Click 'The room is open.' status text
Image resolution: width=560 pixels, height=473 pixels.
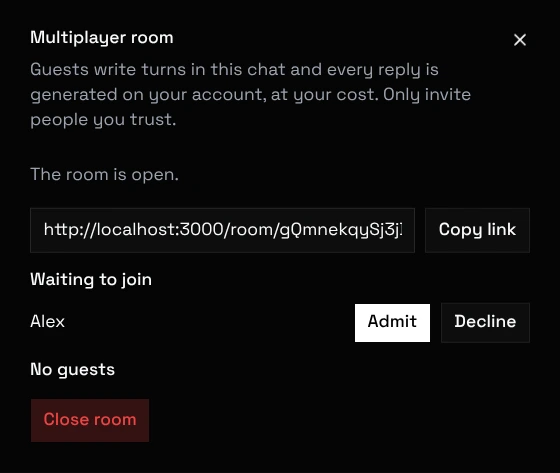(104, 175)
